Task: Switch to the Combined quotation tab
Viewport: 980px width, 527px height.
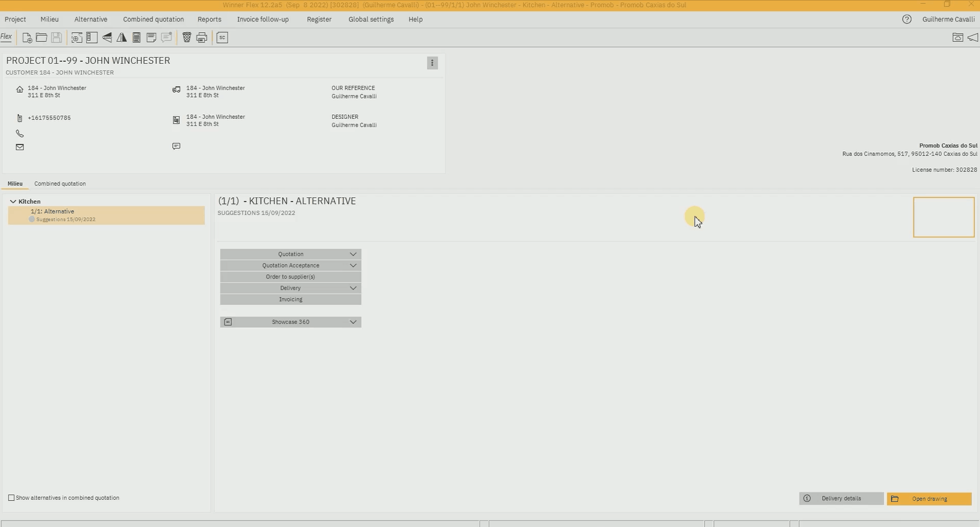Action: (60, 184)
